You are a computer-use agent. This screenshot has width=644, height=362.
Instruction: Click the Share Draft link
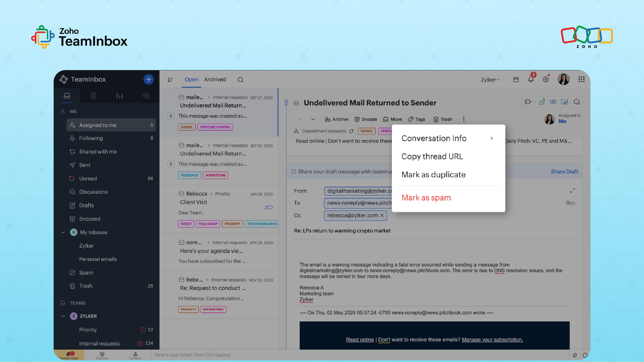coord(564,172)
